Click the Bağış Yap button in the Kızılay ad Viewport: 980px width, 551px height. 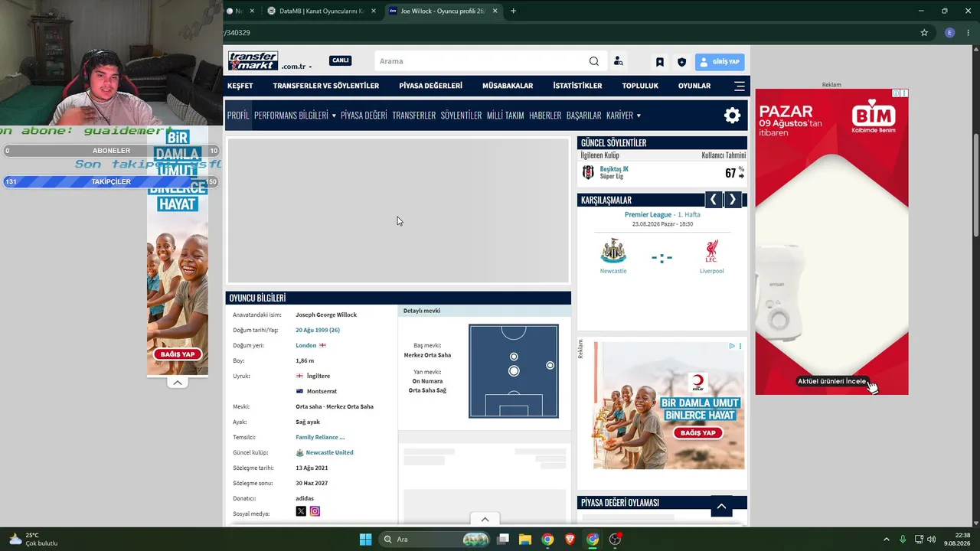(698, 432)
